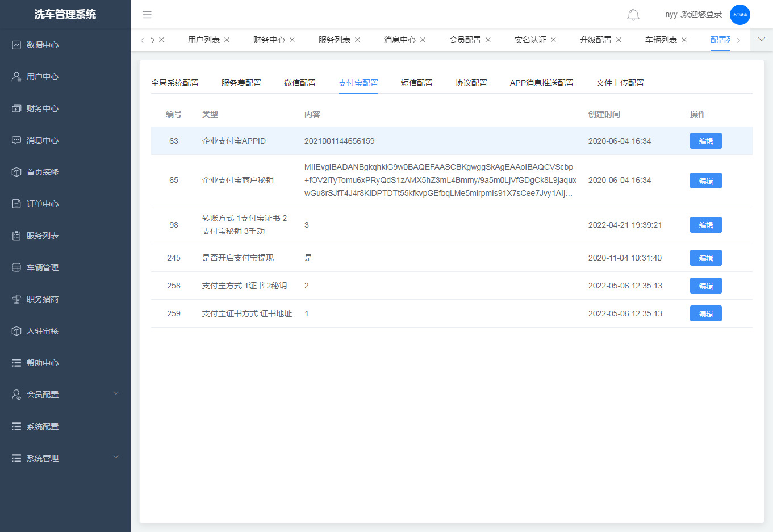
Task: Go to 财务中心 sidebar item
Action: pyautogui.click(x=43, y=108)
